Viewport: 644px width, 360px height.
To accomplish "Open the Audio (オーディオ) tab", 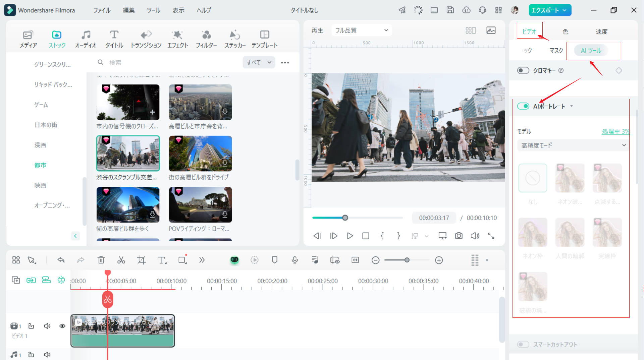I will click(x=86, y=39).
